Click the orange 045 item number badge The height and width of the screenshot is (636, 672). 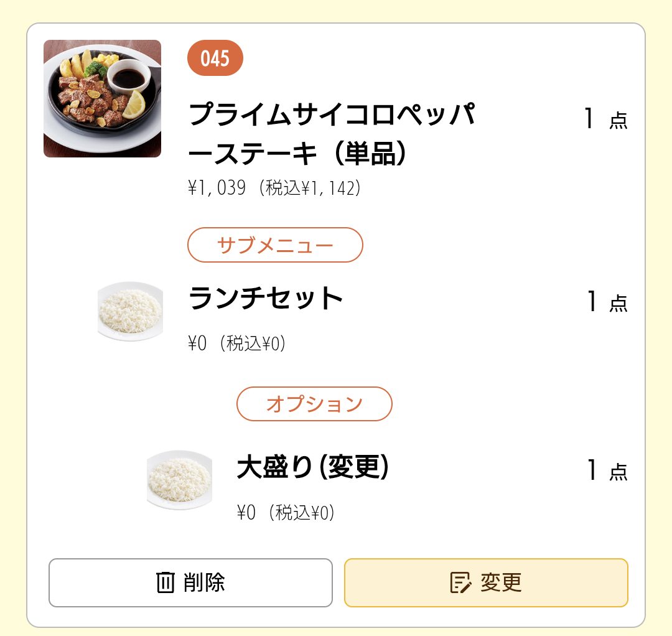[x=215, y=58]
